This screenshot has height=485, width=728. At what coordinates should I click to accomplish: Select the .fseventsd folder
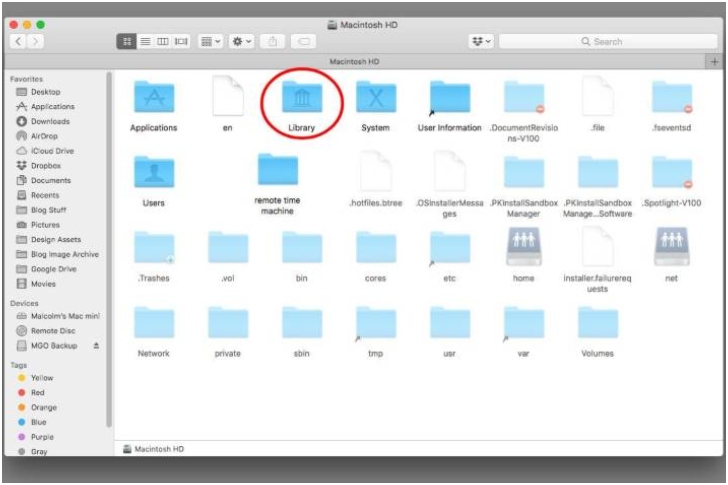(x=672, y=97)
